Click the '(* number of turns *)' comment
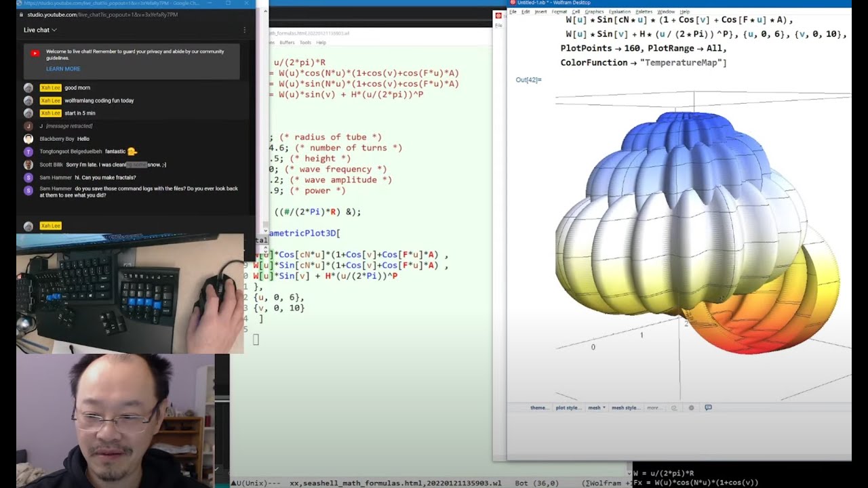 pos(349,148)
